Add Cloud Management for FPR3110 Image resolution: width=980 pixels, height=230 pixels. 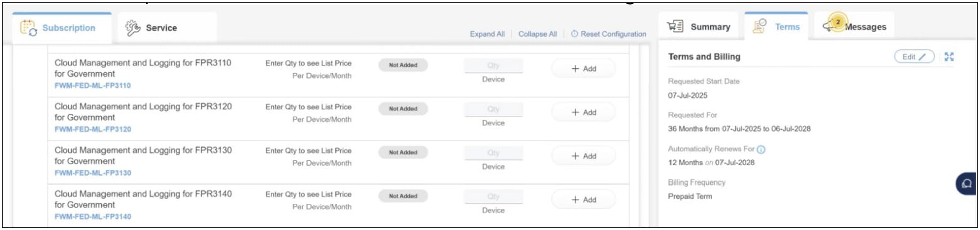tap(584, 69)
